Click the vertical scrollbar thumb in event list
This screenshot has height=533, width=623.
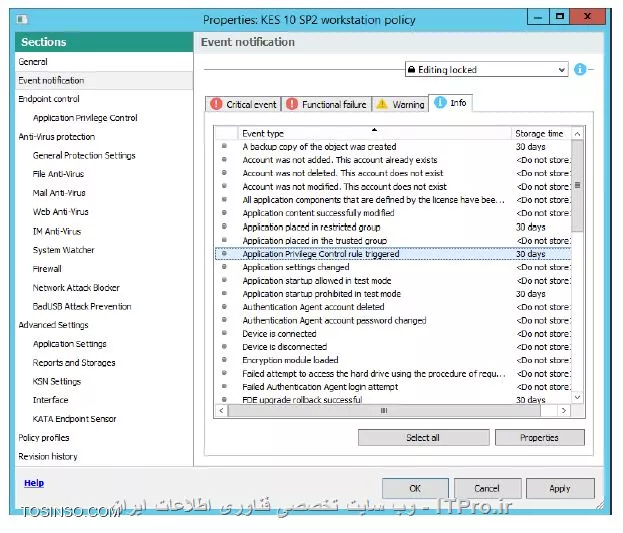[x=577, y=186]
